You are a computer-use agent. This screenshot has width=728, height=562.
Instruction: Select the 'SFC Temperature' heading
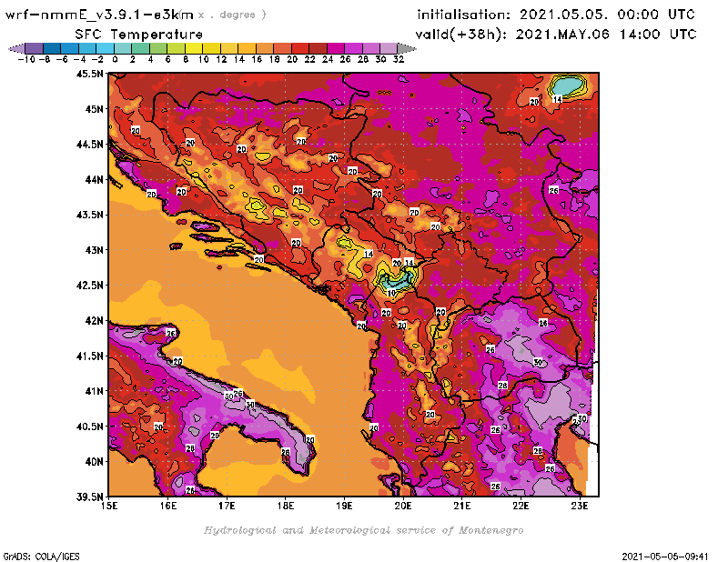click(x=139, y=35)
